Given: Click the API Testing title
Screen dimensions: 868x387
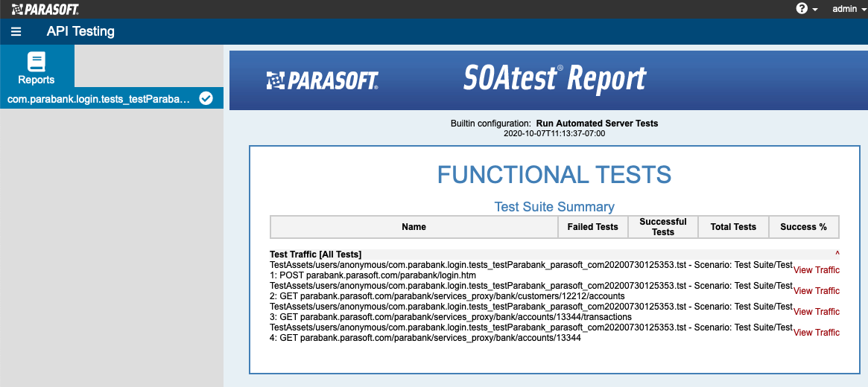Looking at the screenshot, I should tap(80, 31).
